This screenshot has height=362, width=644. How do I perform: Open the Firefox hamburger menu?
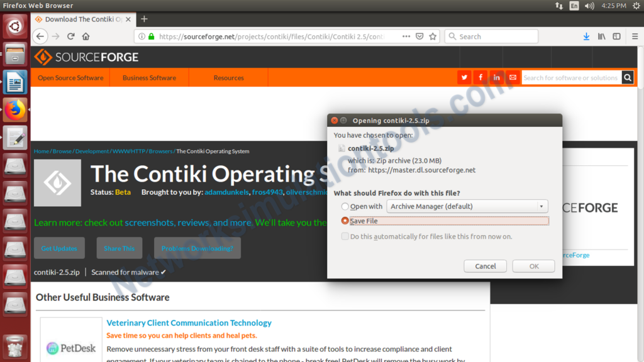pos(634,36)
